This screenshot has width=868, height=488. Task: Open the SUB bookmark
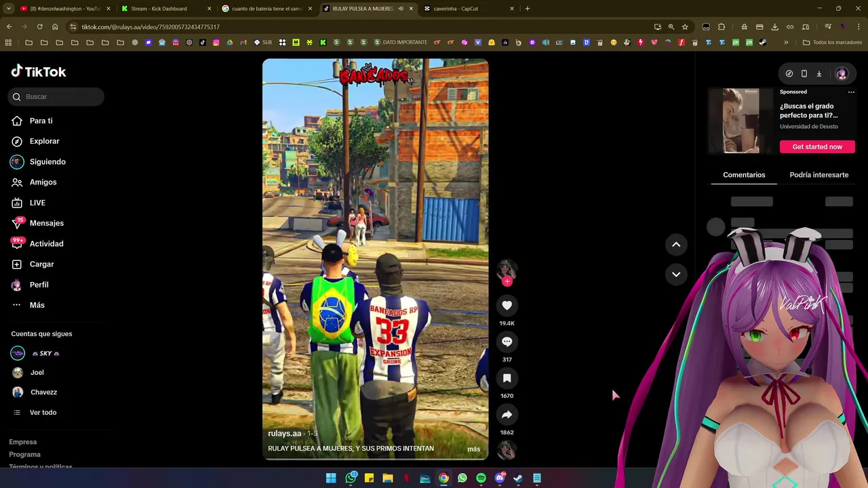tap(263, 43)
